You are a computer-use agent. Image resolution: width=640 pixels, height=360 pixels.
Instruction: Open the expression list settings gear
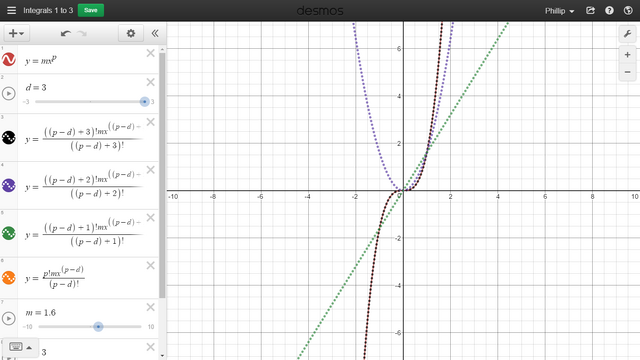(131, 33)
